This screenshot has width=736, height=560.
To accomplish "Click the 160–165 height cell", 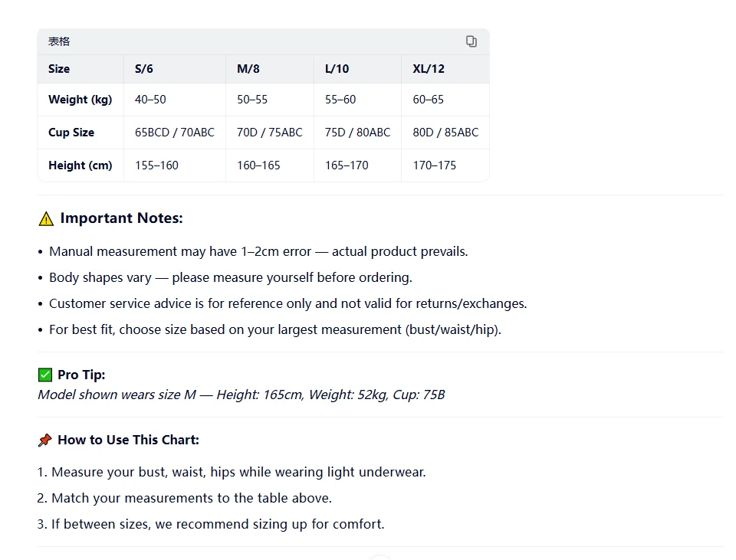I will coord(258,165).
